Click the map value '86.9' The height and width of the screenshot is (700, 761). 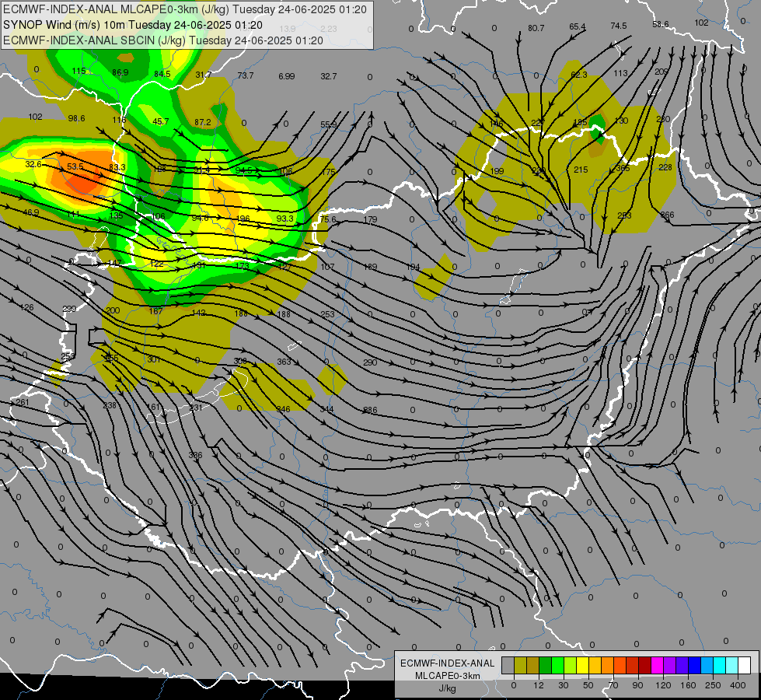120,72
